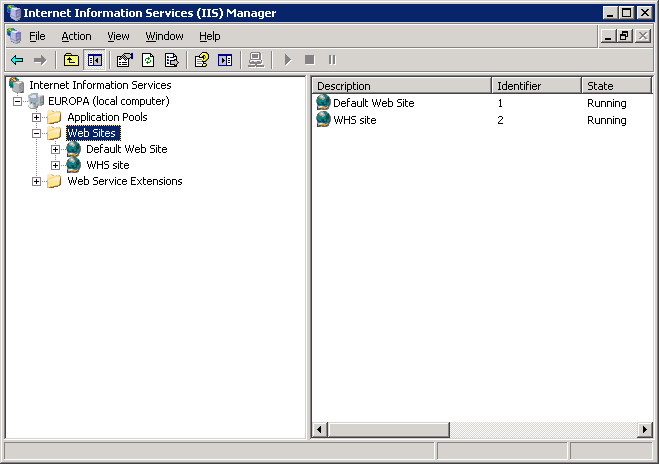This screenshot has height=464, width=659.
Task: Select Default Web Site in list pane
Action: [374, 103]
